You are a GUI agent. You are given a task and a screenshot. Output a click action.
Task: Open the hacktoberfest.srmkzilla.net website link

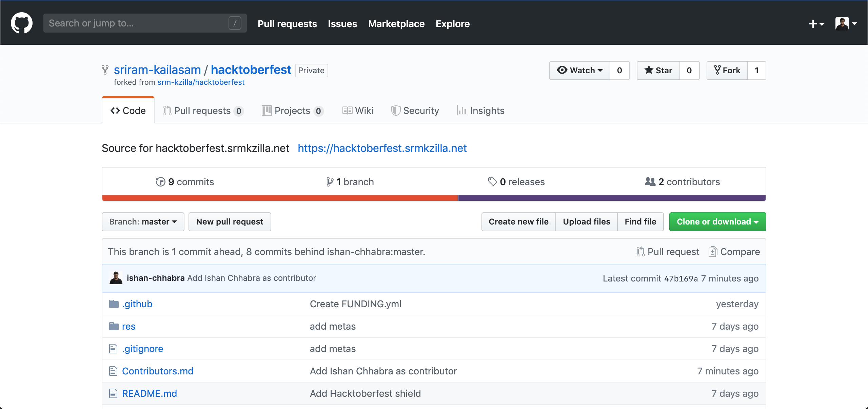382,148
